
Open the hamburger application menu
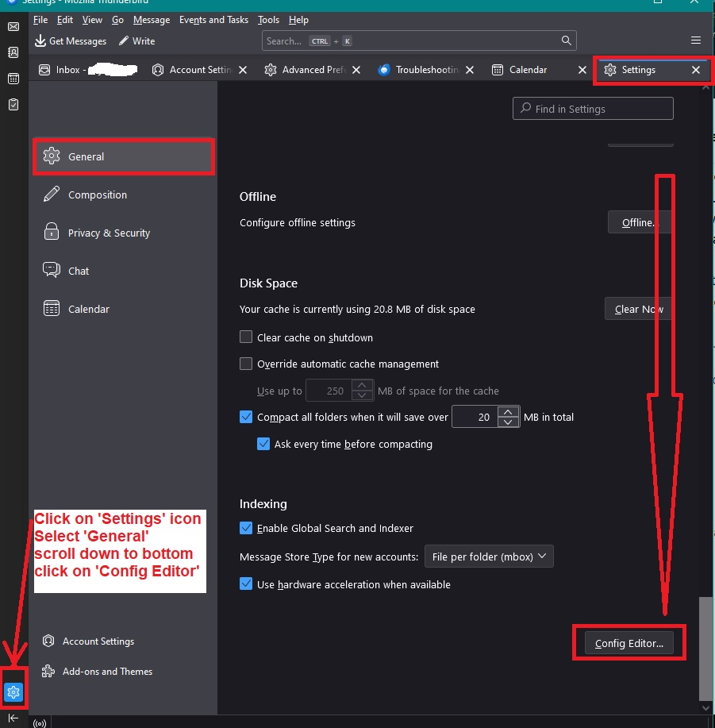tap(695, 40)
